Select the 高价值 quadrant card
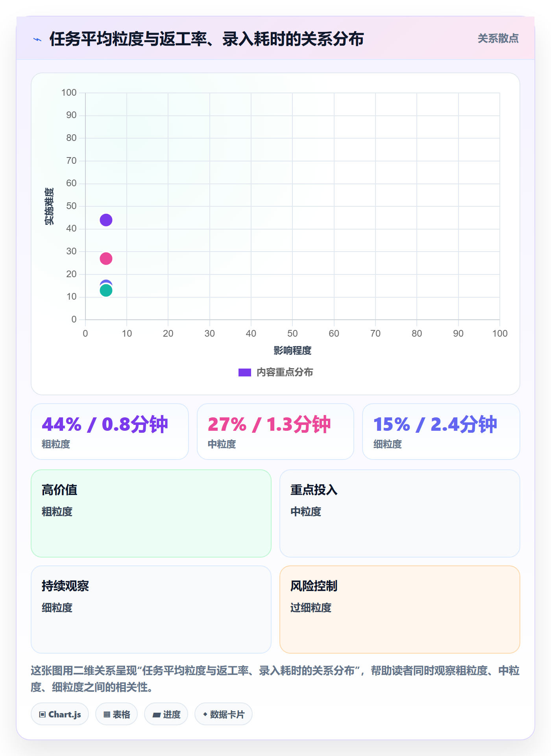The image size is (551, 756). [x=151, y=513]
